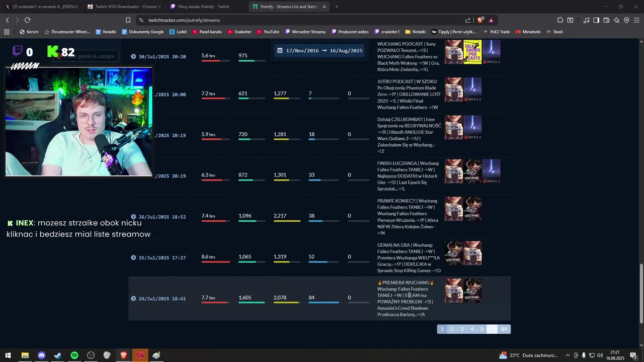
Task: Select page 1 in the pagination
Action: coord(442,329)
